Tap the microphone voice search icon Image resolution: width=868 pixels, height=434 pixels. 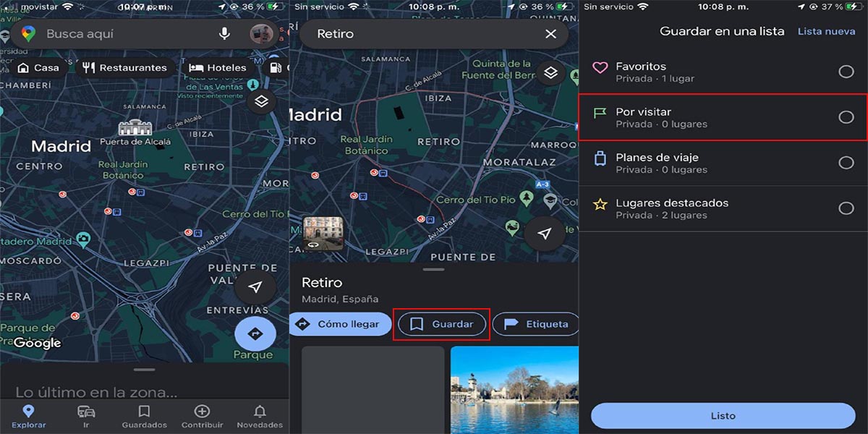tap(224, 34)
